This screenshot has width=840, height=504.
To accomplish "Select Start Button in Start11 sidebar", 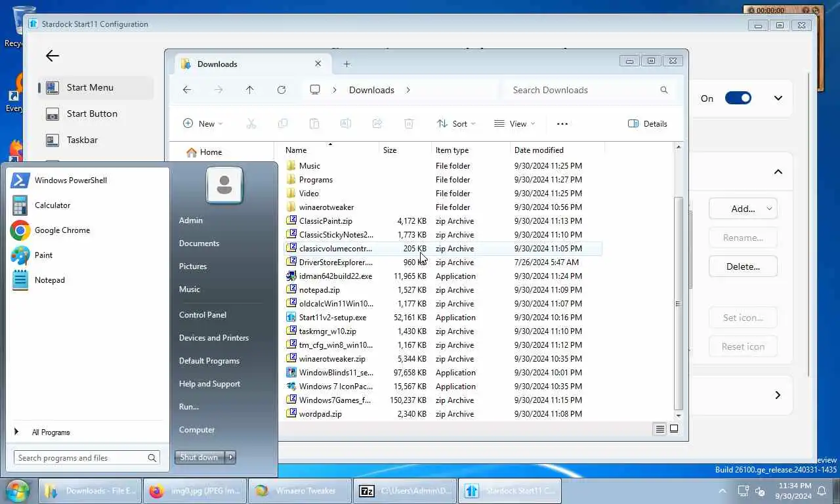I will point(96,114).
